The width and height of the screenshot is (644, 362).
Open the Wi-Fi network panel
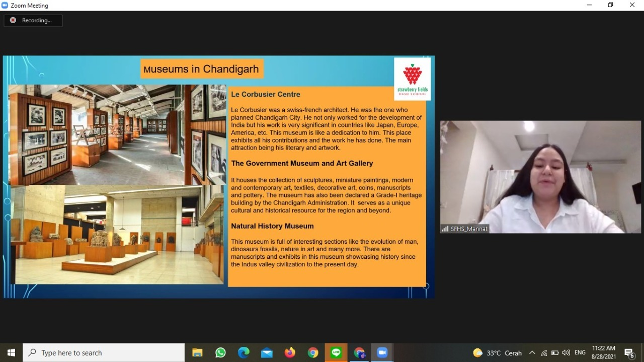(544, 353)
